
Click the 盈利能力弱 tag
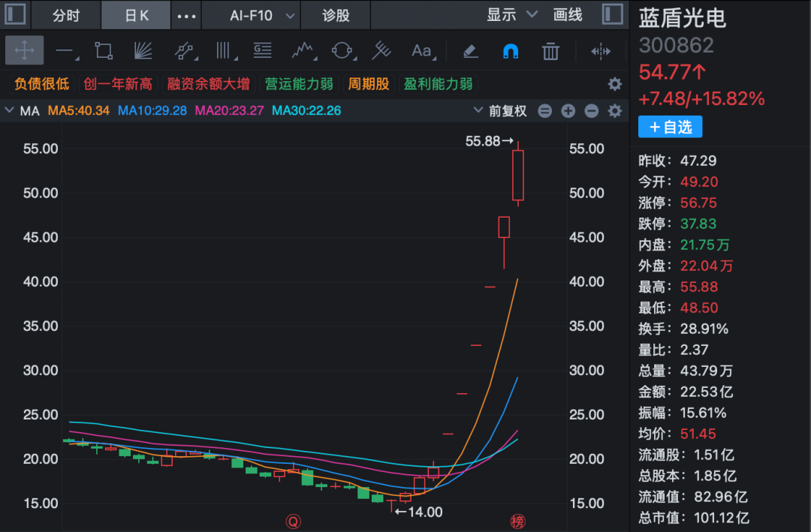tap(438, 84)
